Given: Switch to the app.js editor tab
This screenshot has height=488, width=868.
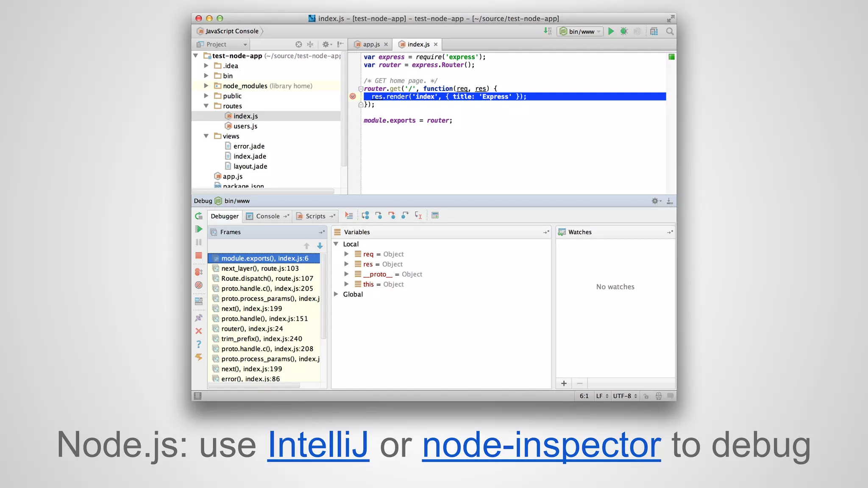Looking at the screenshot, I should (371, 44).
